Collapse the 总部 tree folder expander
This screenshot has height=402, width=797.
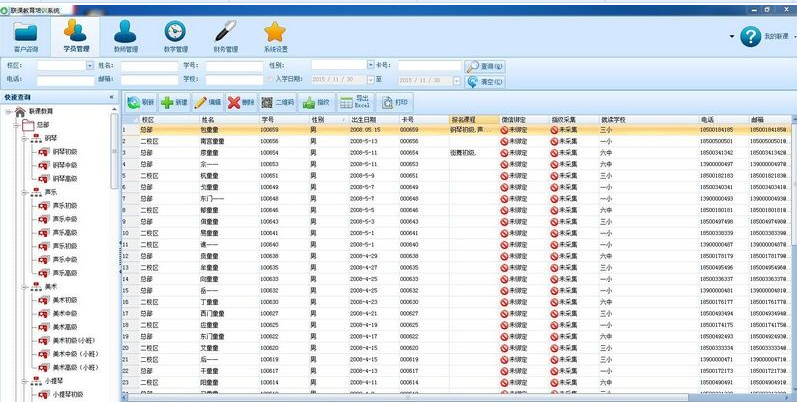coord(17,125)
